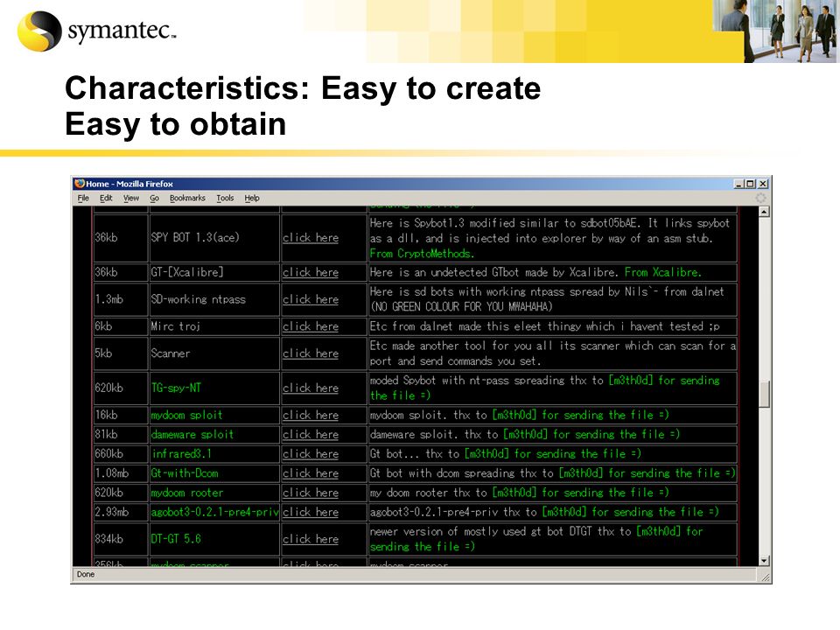Click 'click here' for TG-spy-NT
Image resolution: width=840 pixels, height=630 pixels.
pyautogui.click(x=311, y=388)
